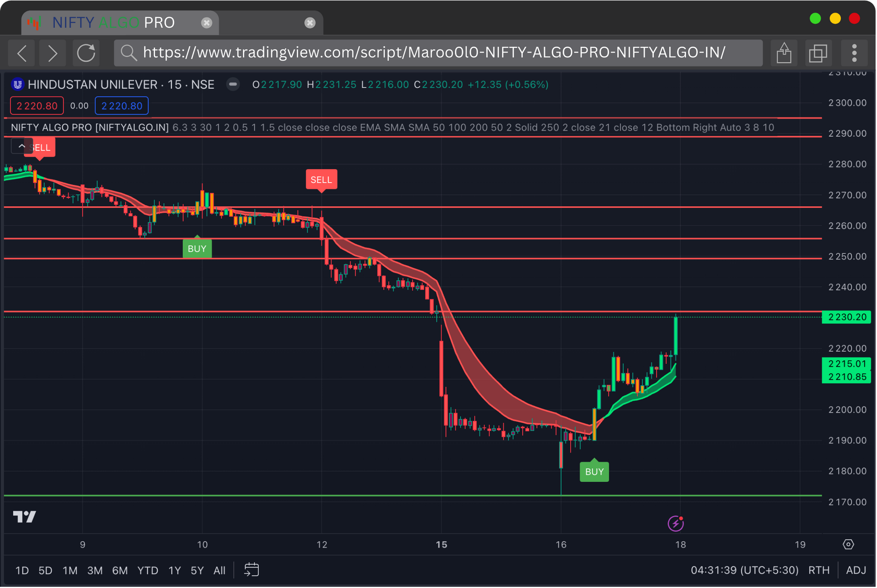The width and height of the screenshot is (877, 588).
Task: Open the tab overview icon
Action: (819, 53)
